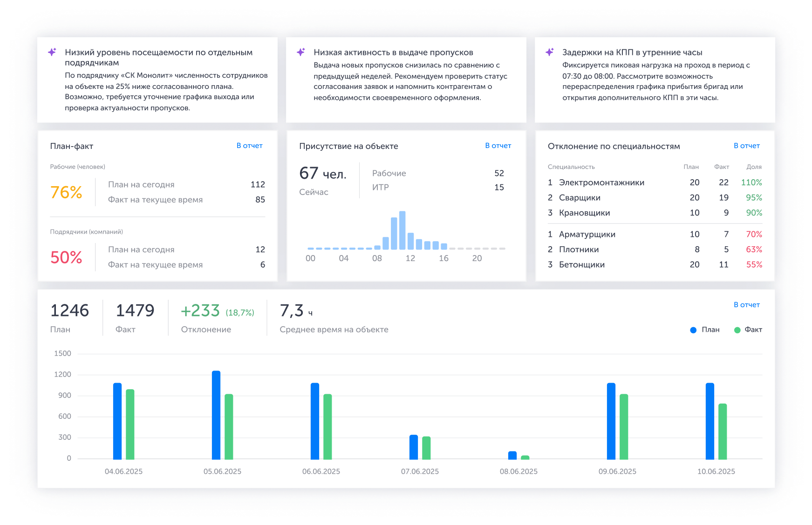Select the Бетонщики row with 55% share
Image resolution: width=812 pixels, height=525 pixels.
(582, 264)
